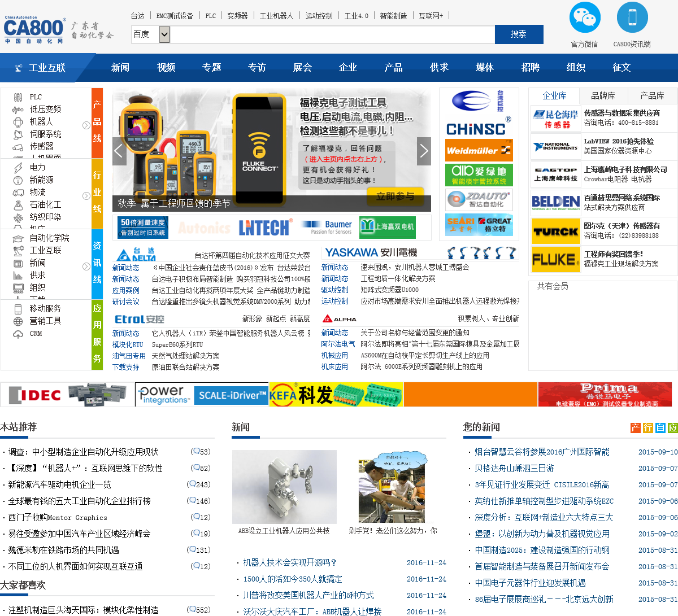Screen dimensions: 678x616
Task: Open 新能源汽车驱动电机企业一览 article
Action: point(59,484)
